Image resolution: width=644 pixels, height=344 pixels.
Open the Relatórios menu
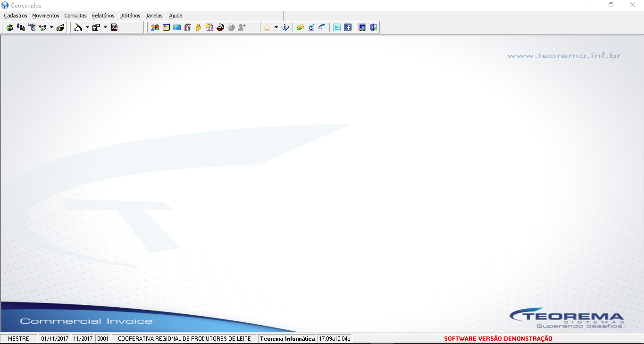[103, 16]
